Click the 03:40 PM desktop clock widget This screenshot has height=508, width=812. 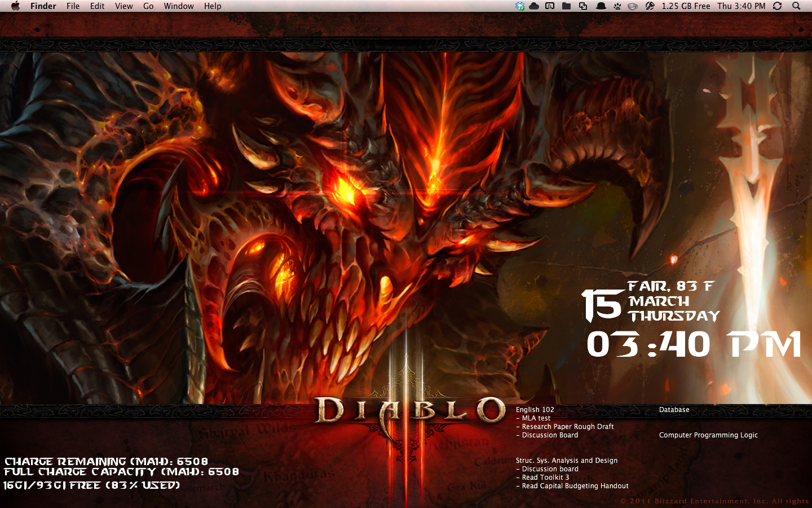(x=694, y=344)
